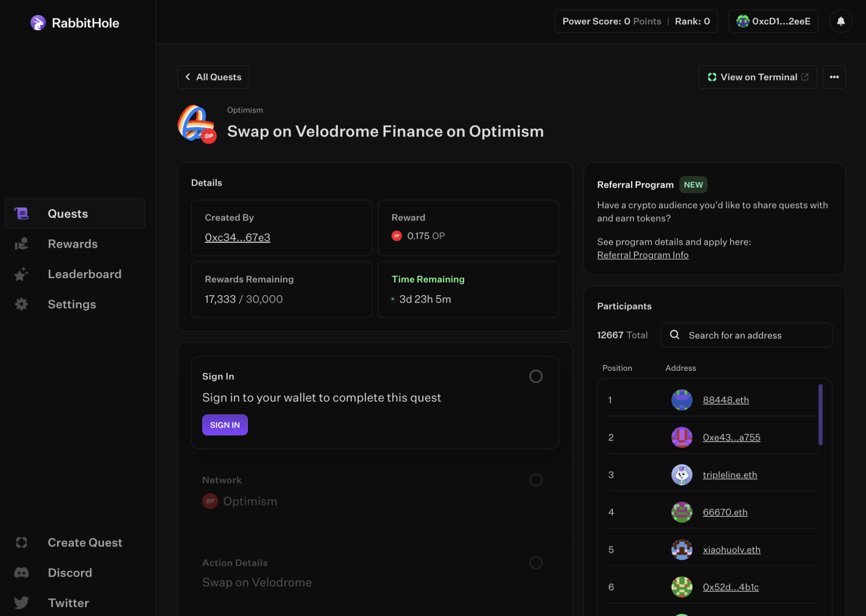866x616 pixels.
Task: Click the Settings gear icon
Action: tap(22, 304)
